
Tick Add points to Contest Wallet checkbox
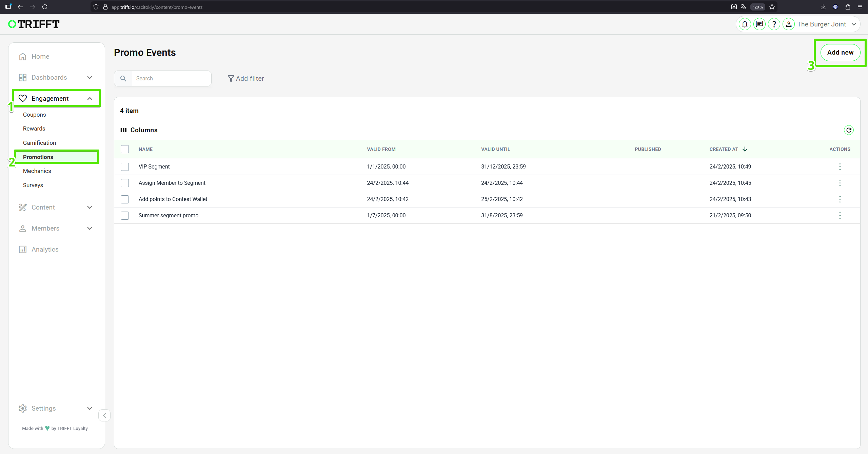coord(125,199)
